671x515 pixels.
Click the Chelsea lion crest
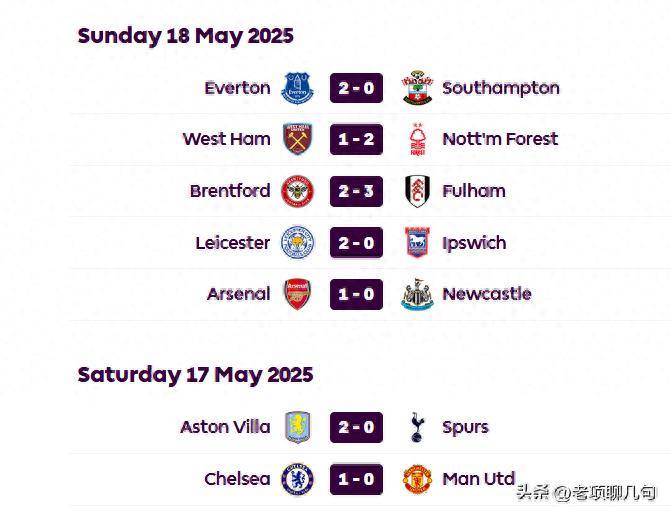(297, 479)
